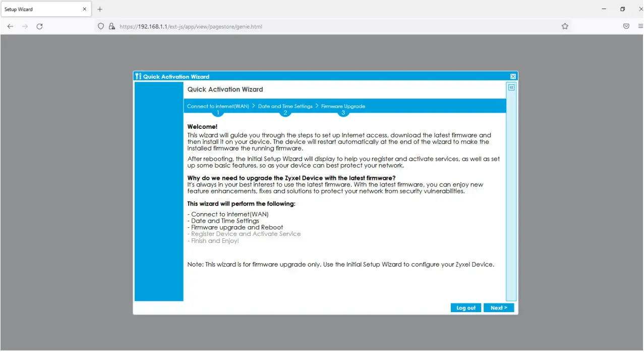
Task: Click the Log out button
Action: point(466,308)
